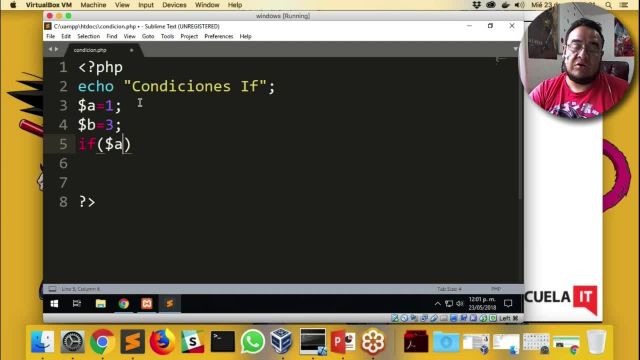640x360 pixels.
Task: Launch Sublime Text from the Dock
Action: (133, 341)
